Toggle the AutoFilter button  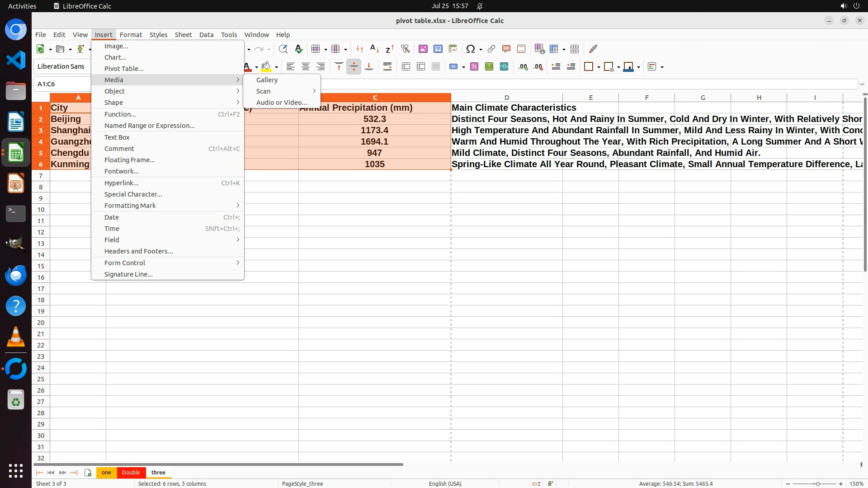coord(405,49)
